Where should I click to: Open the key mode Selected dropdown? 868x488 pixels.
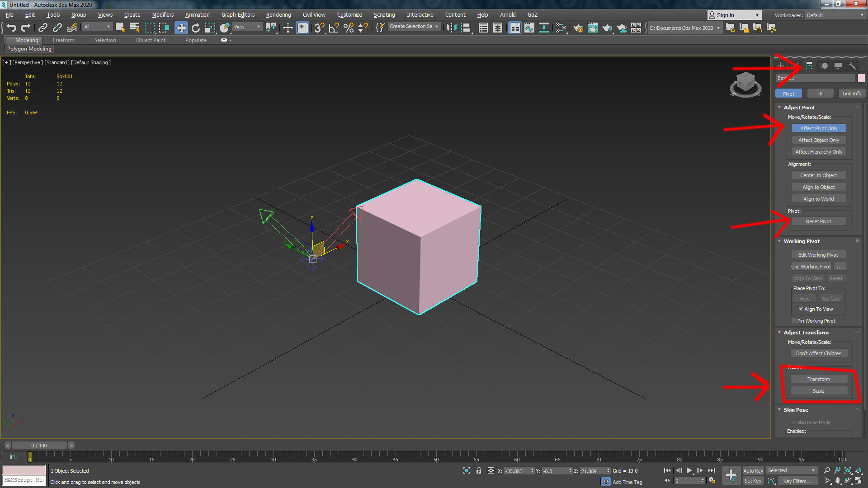click(x=792, y=470)
